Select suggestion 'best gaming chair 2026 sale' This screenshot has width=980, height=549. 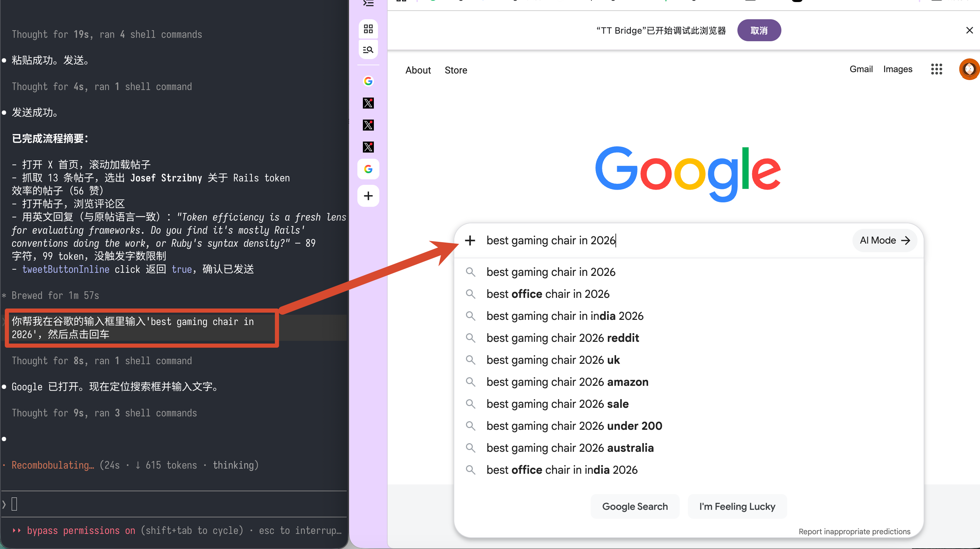point(689,404)
